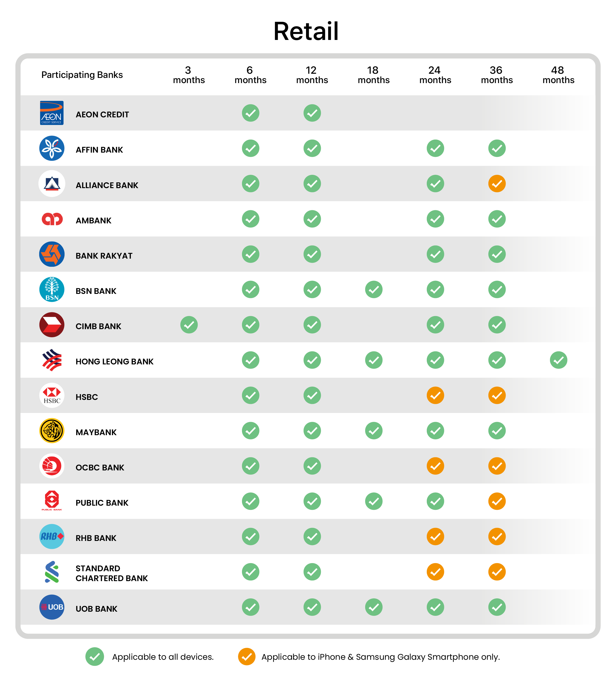Click the 12 months column header
This screenshot has height=678, width=616.
point(312,75)
